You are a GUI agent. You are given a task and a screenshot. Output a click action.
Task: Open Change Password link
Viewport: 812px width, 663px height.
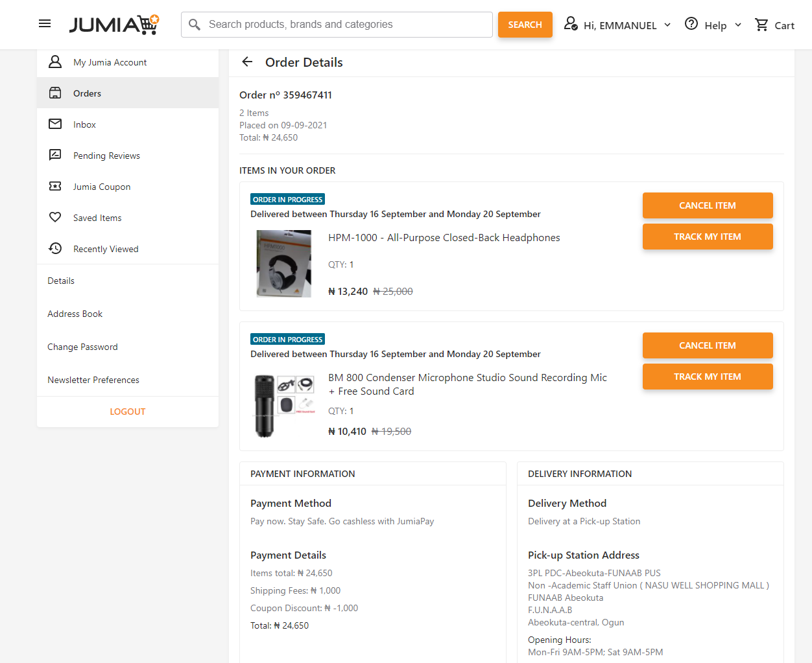[x=82, y=347]
